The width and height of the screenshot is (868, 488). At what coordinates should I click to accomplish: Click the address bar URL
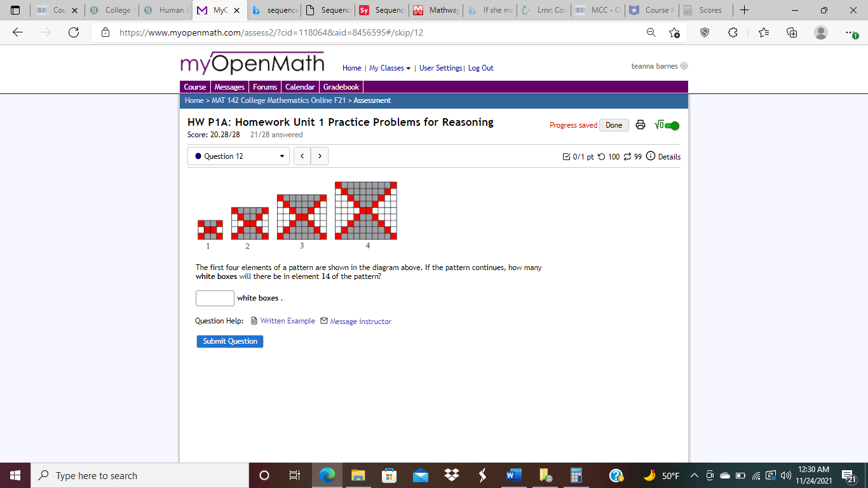click(x=271, y=32)
